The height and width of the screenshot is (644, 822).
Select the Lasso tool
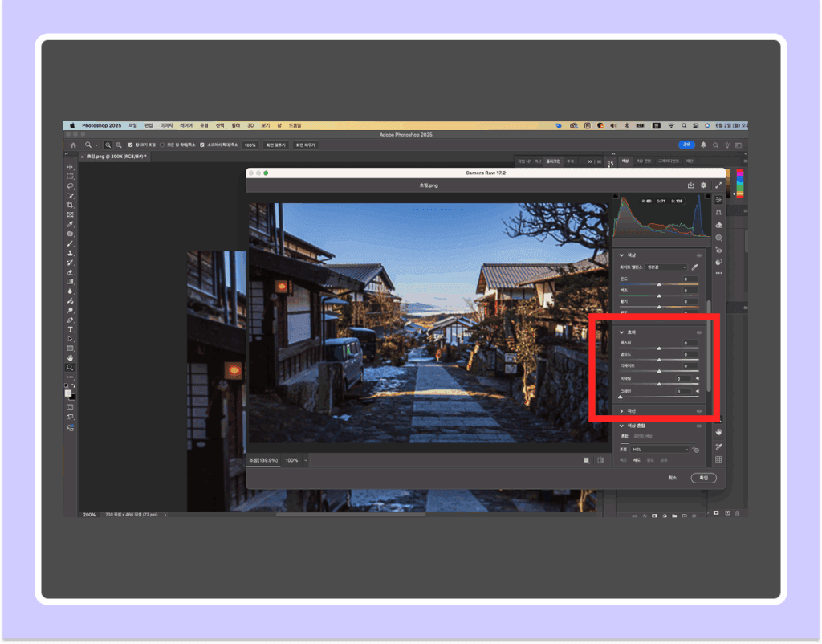click(x=70, y=185)
